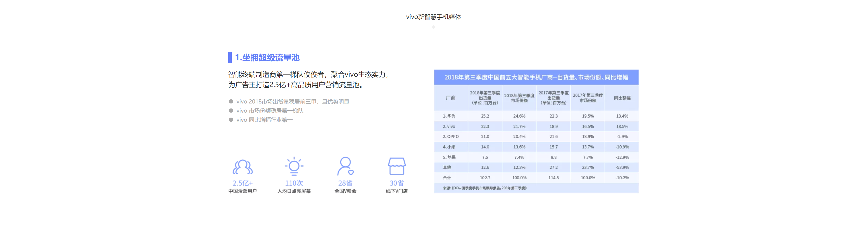Click the lightbulb screen-on icon
Viewport: 868px width, 250px height.
point(294,166)
